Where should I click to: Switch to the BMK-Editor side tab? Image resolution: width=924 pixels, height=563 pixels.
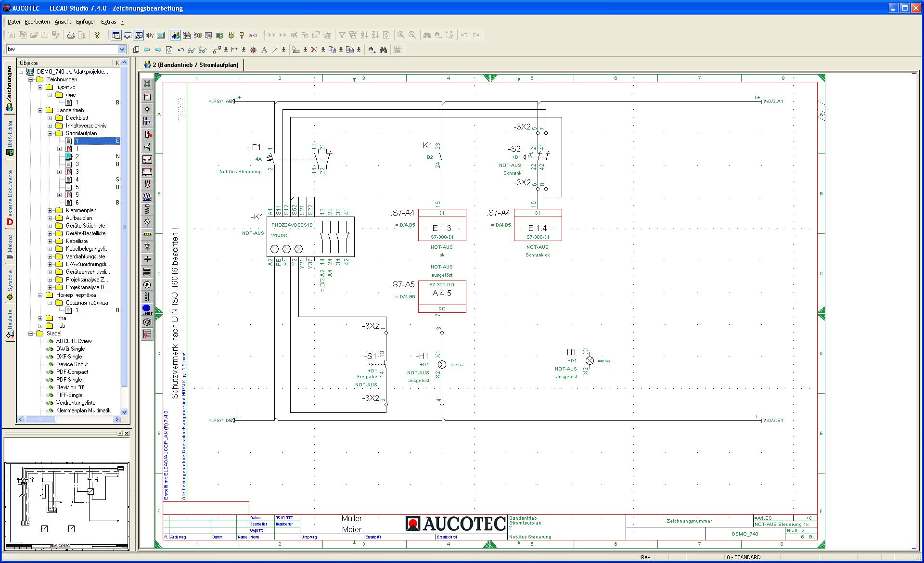10,138
